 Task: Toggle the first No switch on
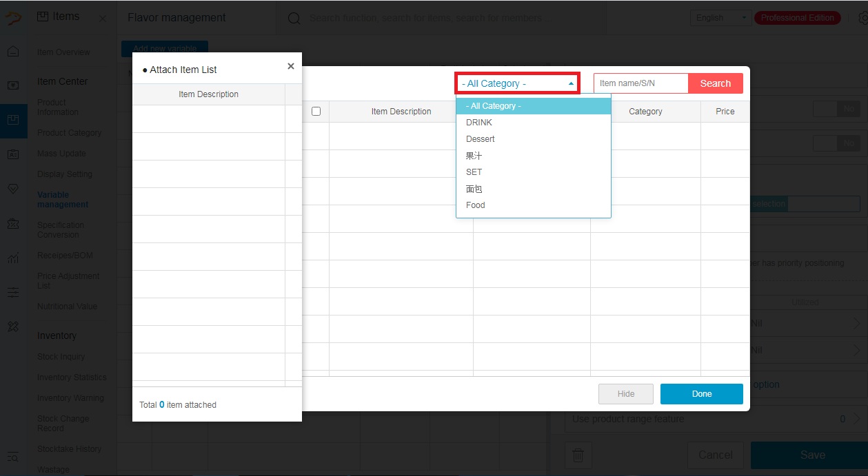click(838, 109)
